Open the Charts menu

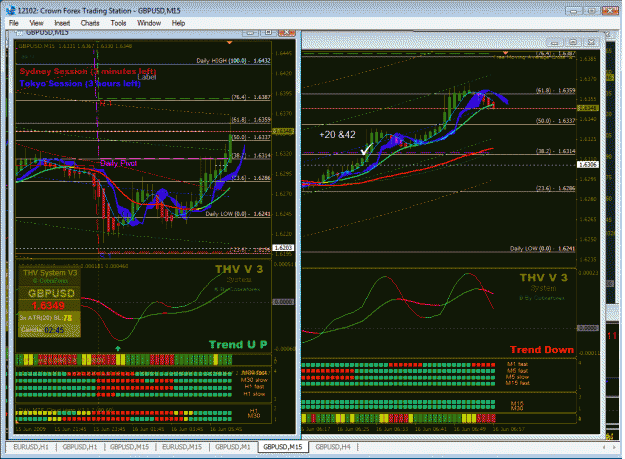tap(90, 23)
